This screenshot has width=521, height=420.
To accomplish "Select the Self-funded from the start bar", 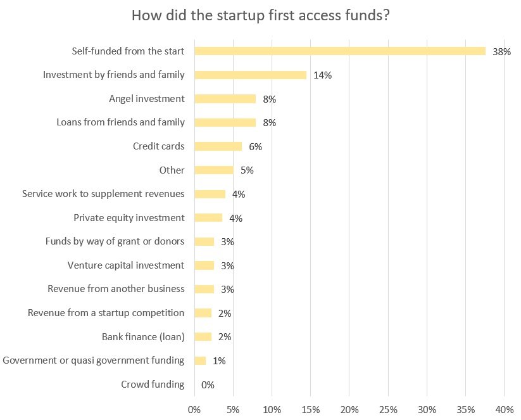I will tap(340, 51).
